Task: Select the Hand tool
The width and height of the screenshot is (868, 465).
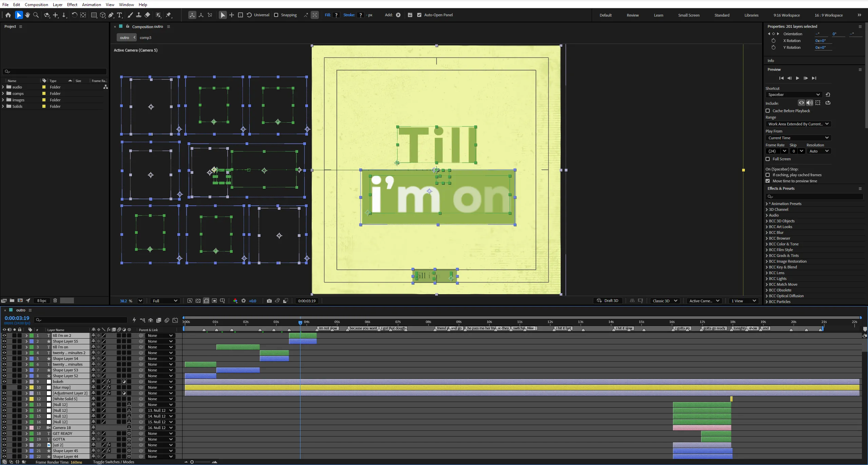Action: [x=27, y=15]
